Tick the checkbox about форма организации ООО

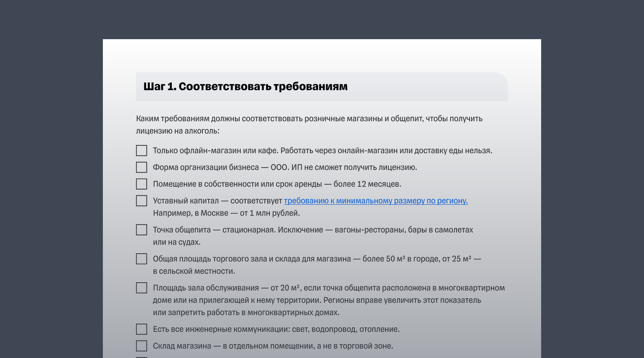coord(141,167)
